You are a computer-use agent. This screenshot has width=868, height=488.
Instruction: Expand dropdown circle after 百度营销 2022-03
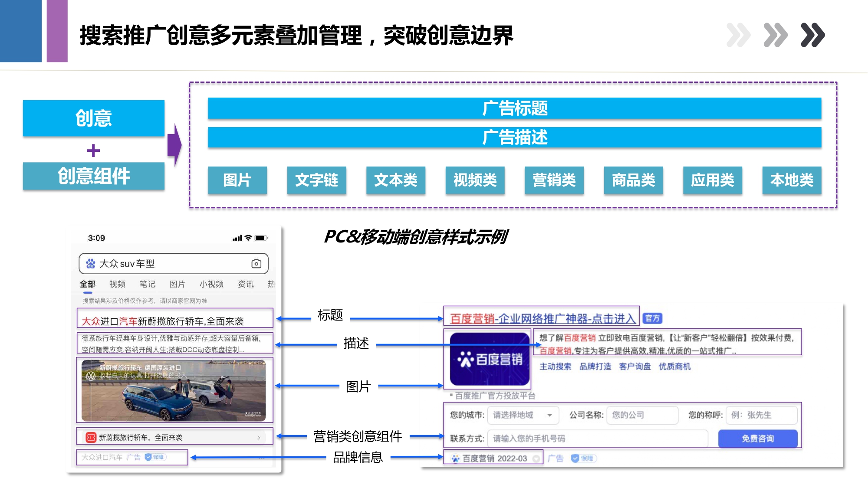(x=536, y=459)
